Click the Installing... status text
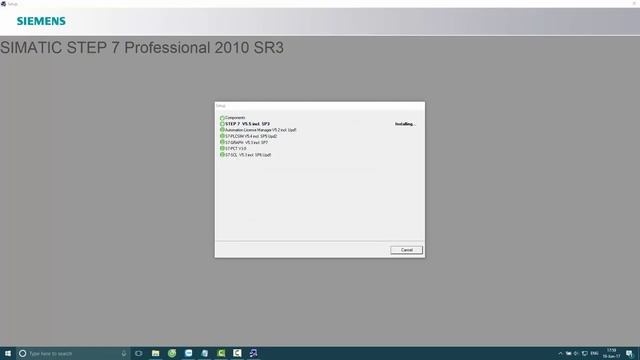The width and height of the screenshot is (640, 360). 405,124
